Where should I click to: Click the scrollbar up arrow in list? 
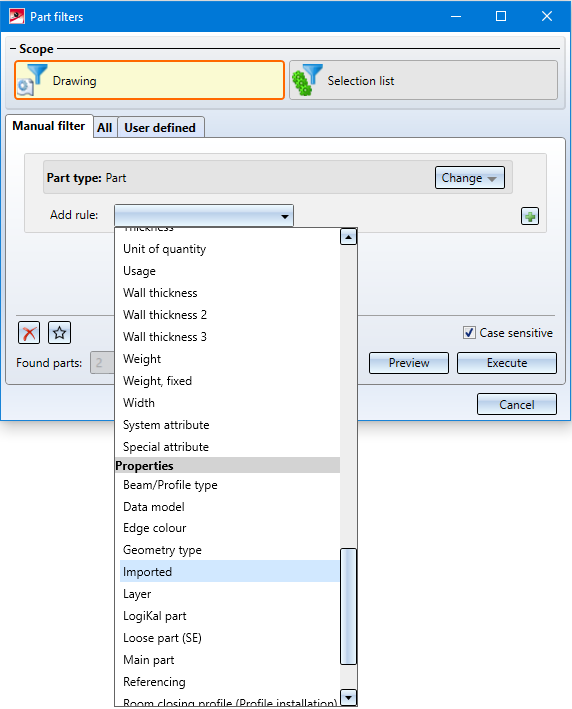click(x=348, y=236)
